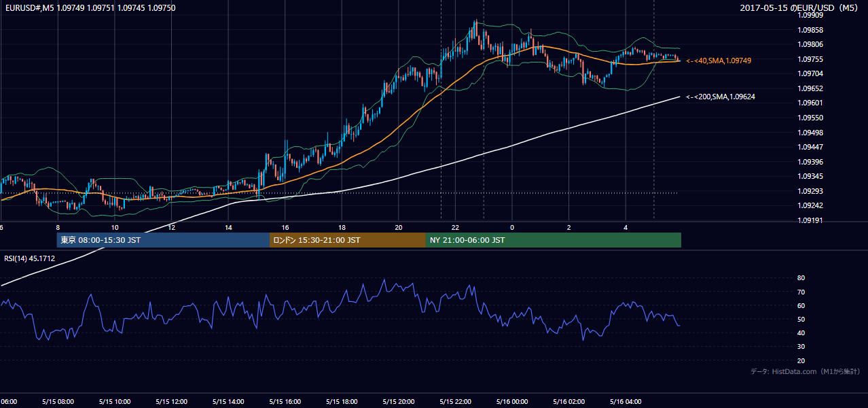The height and width of the screenshot is (408, 868).
Task: Click hour tick 18 under the price chart
Action: (x=342, y=227)
